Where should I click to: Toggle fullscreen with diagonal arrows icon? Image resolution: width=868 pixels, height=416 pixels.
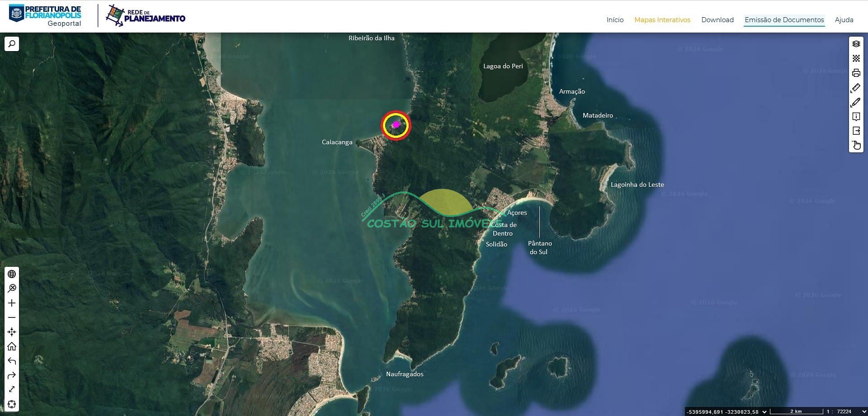point(12,389)
